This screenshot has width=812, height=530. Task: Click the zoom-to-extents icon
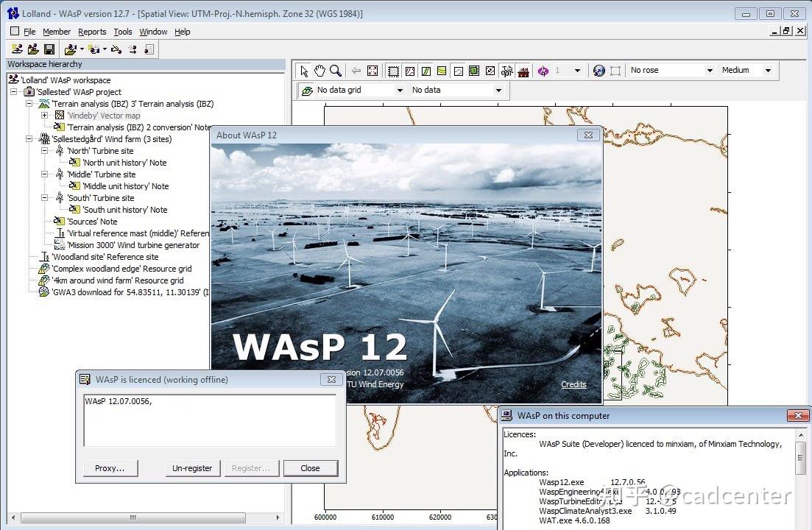(373, 70)
